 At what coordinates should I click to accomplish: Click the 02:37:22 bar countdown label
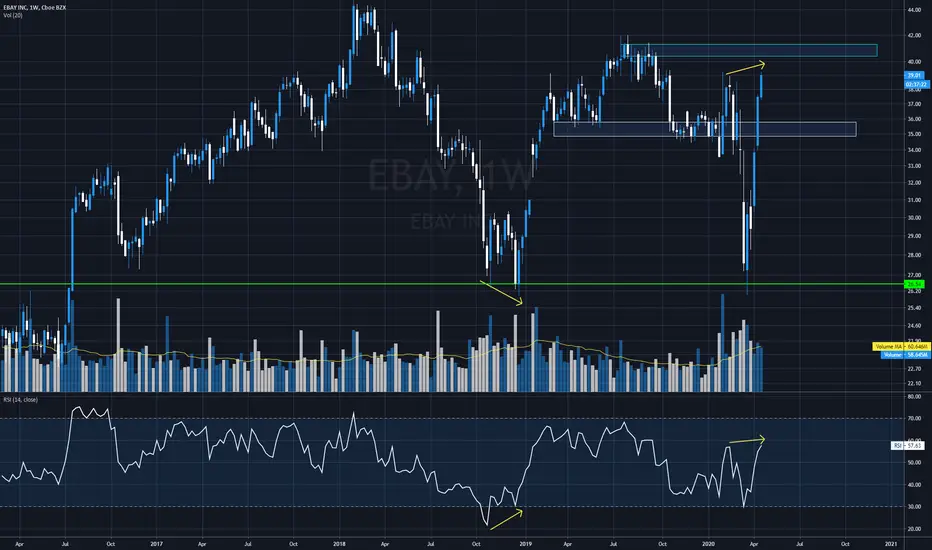[916, 84]
